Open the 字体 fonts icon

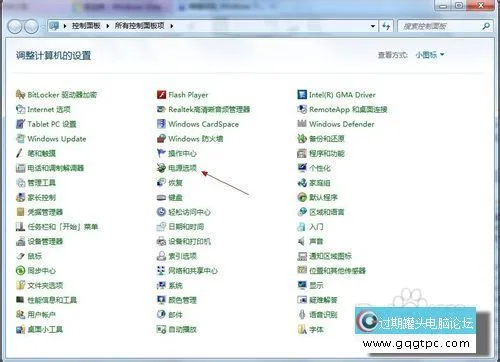click(302, 329)
